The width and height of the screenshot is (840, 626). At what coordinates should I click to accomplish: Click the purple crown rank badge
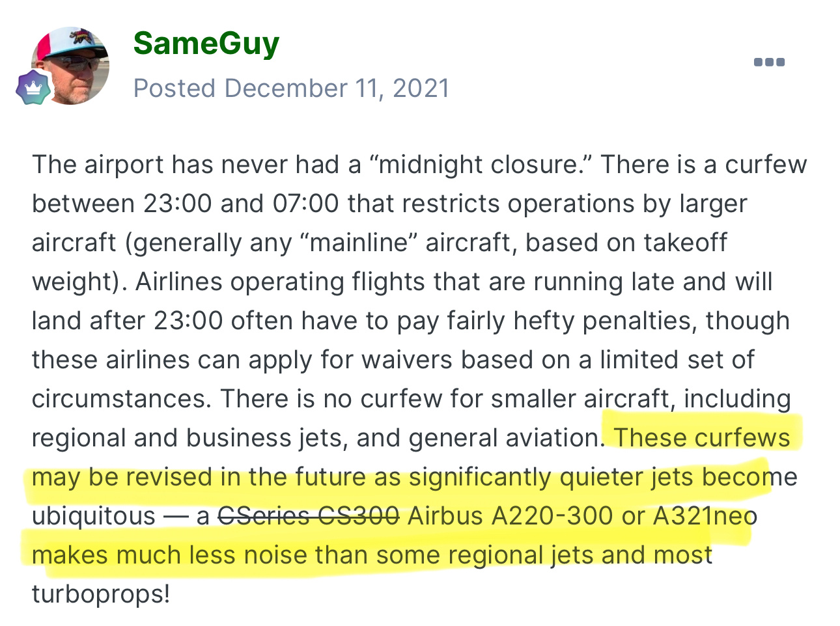pos(34,88)
